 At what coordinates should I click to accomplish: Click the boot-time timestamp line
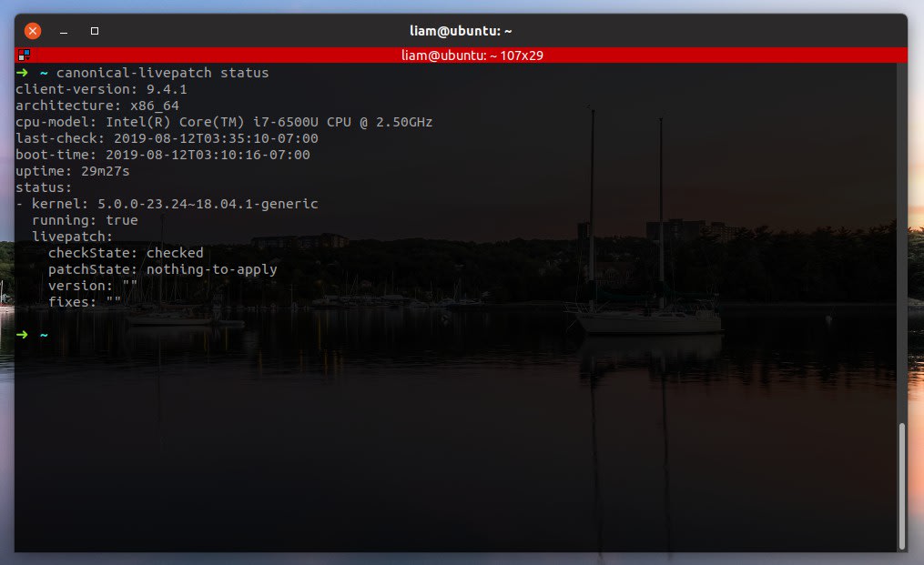coord(163,155)
